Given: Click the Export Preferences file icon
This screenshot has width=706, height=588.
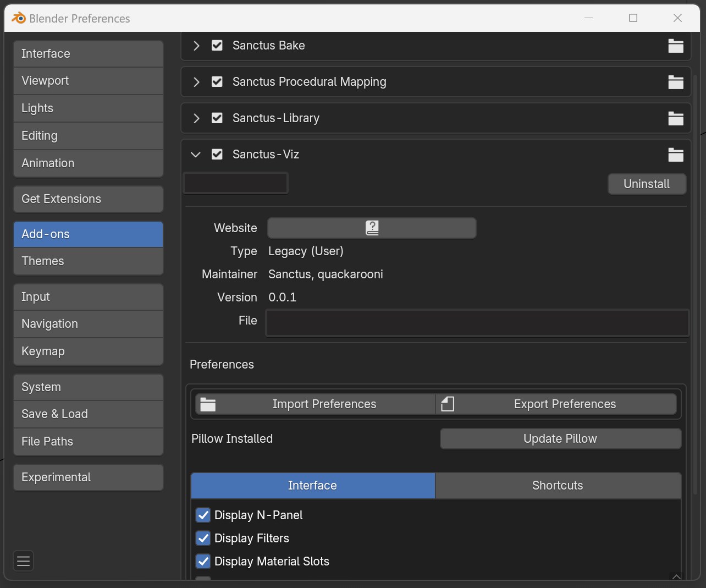Looking at the screenshot, I should pos(448,404).
